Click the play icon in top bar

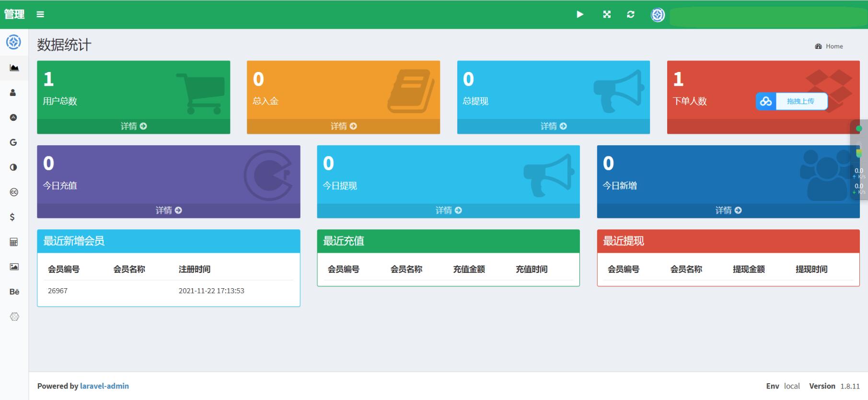point(580,14)
